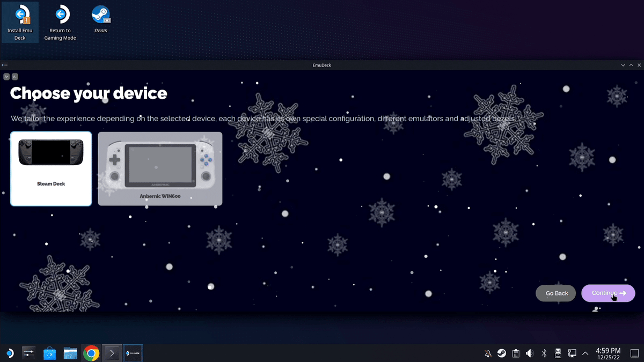Select the EmuDeck task in taskbar
Viewport: 644px width, 362px height.
[x=133, y=353]
